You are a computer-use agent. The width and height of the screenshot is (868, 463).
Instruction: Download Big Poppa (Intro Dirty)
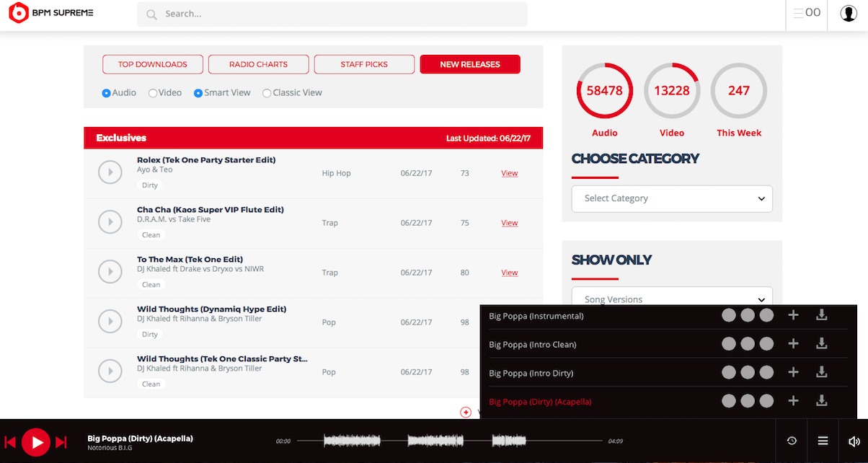point(821,372)
